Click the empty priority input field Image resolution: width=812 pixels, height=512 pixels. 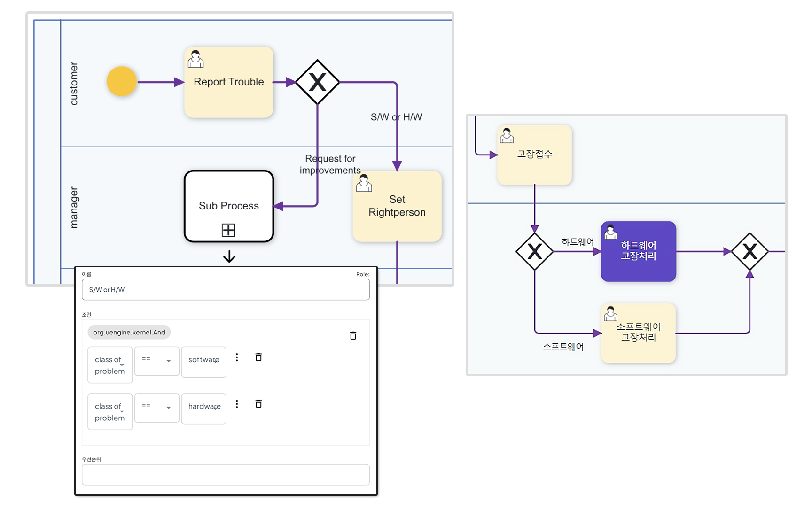tap(226, 474)
